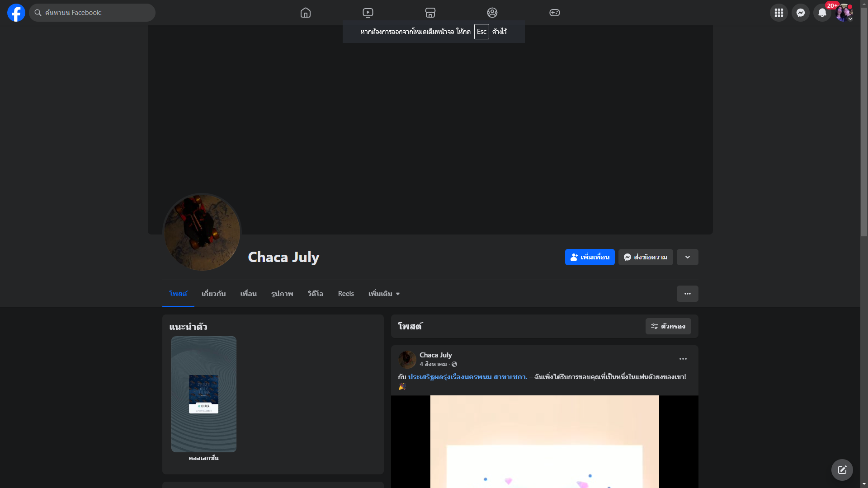
Task: Open the notifications bell
Action: (822, 13)
